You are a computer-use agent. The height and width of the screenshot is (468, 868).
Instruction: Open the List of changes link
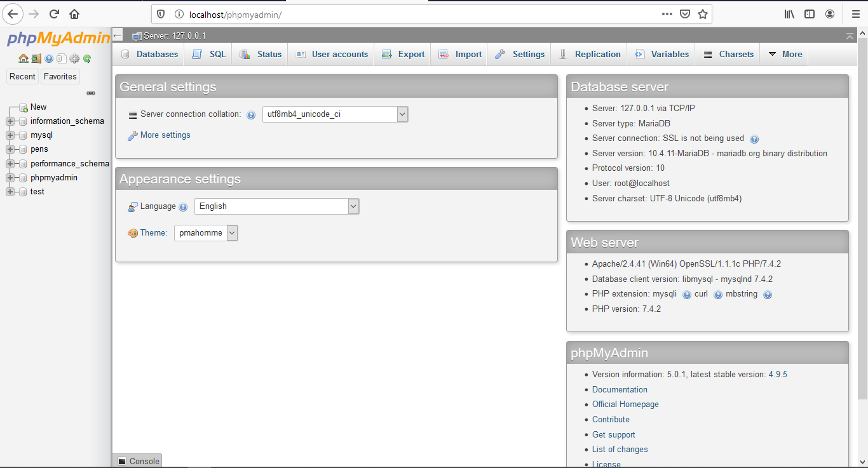620,450
